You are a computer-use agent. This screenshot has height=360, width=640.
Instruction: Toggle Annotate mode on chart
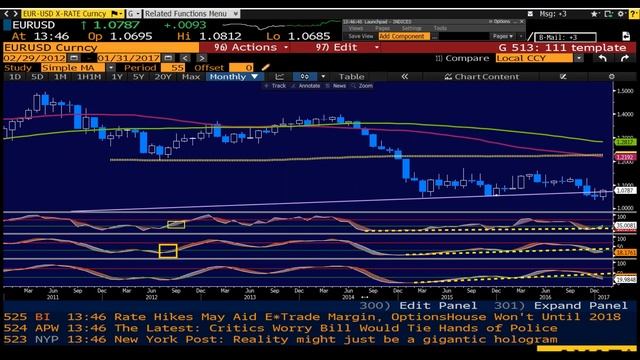[306, 86]
